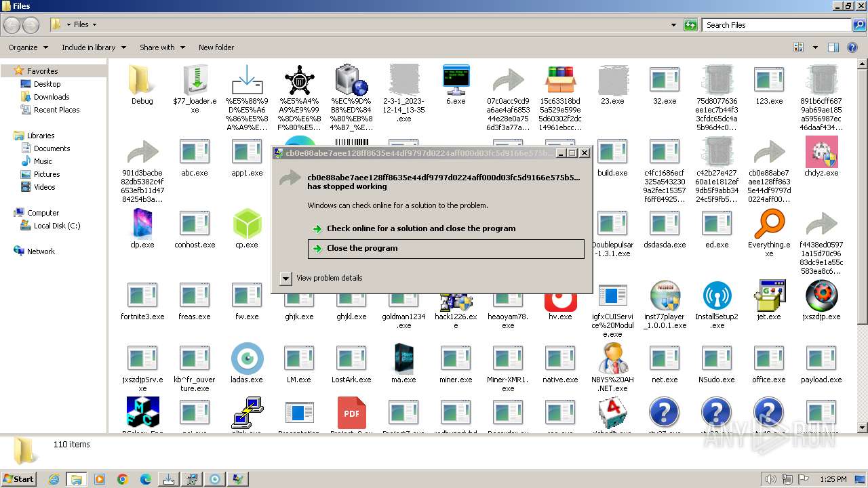Select the app1.exe file
Viewport: 868px width, 488px height.
[x=247, y=152]
